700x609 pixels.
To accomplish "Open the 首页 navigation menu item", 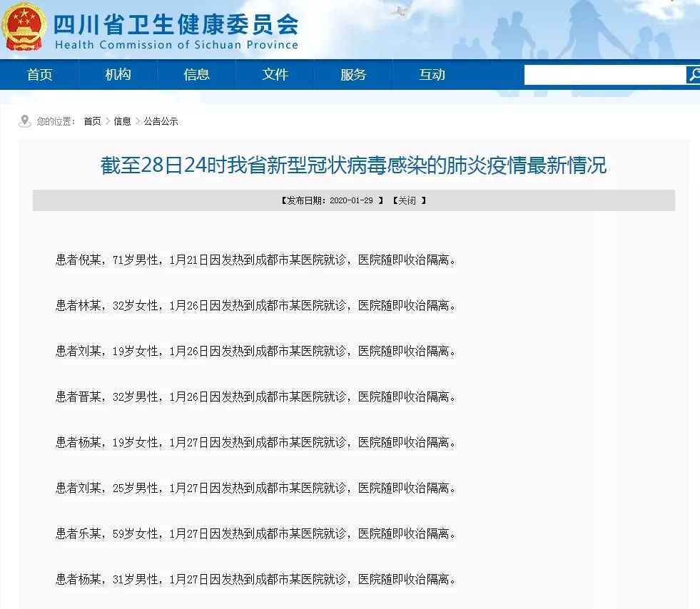I will (39, 74).
